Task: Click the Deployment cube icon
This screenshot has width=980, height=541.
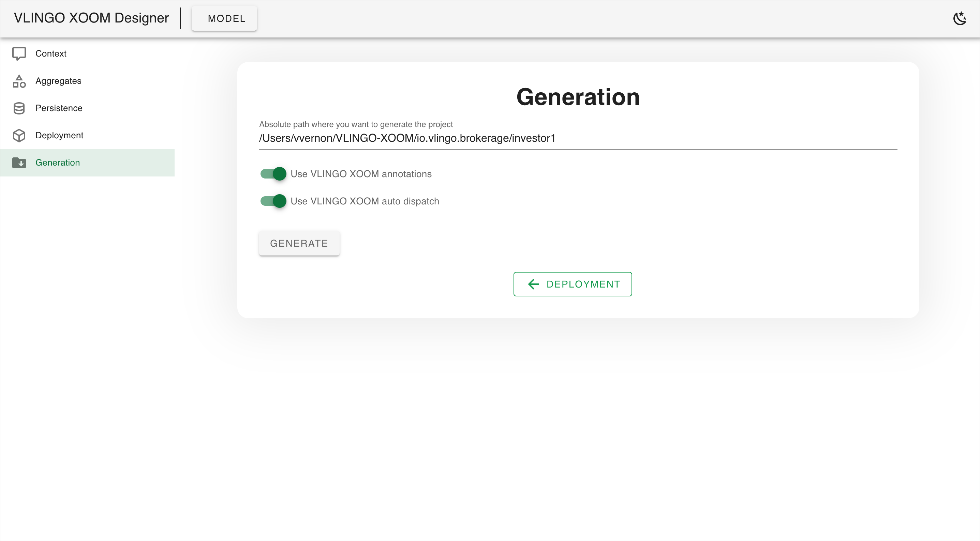Action: point(19,135)
